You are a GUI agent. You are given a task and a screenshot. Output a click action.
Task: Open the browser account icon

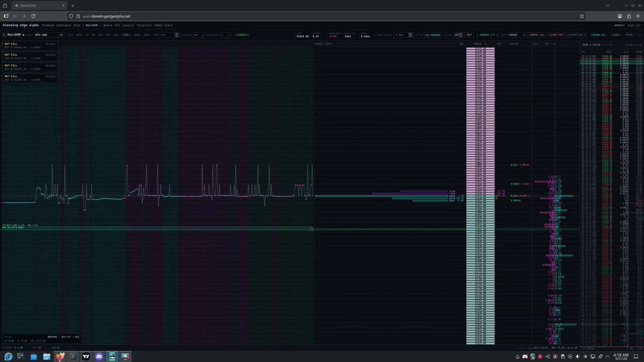pos(620,16)
